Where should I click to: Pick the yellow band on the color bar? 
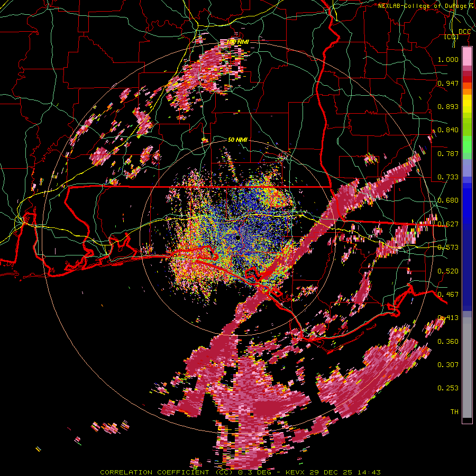[467, 104]
